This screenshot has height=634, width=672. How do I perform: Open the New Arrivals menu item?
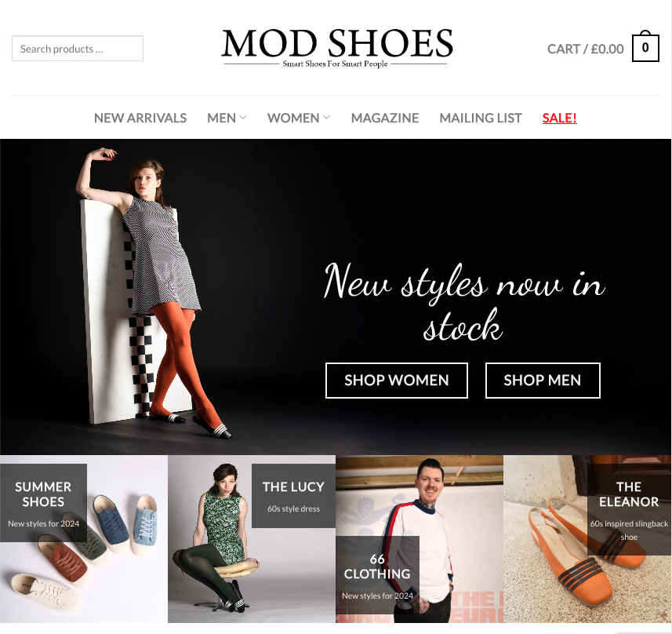tap(140, 118)
